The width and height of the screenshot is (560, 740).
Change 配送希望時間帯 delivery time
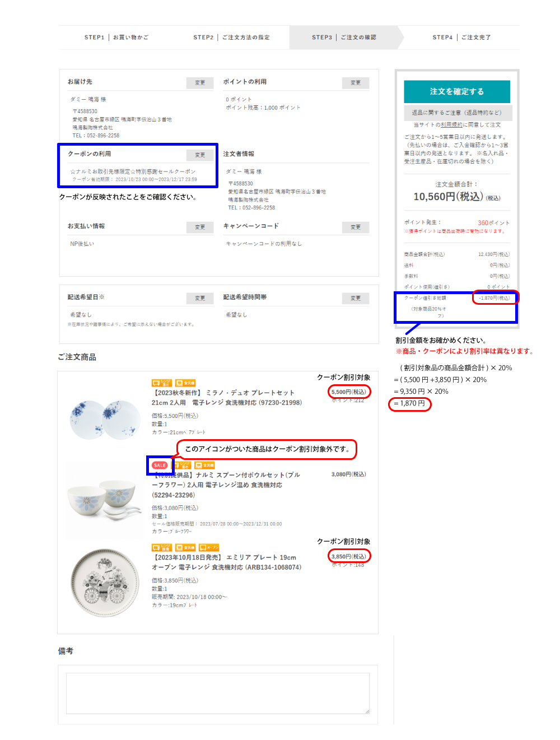(x=356, y=299)
